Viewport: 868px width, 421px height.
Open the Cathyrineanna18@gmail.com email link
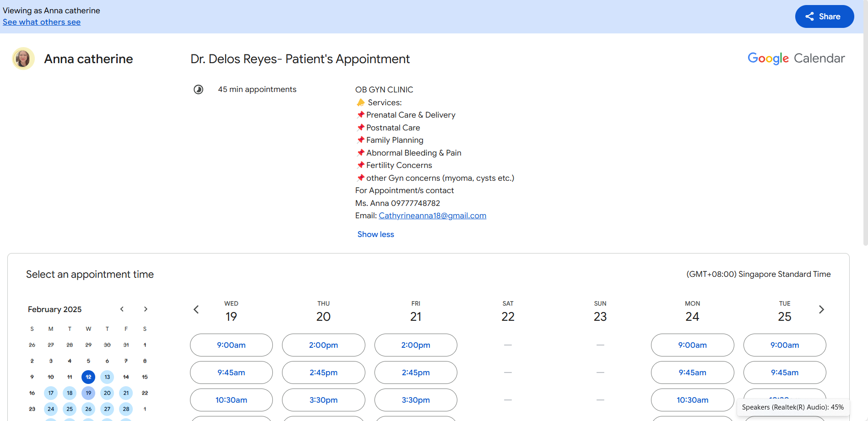pyautogui.click(x=432, y=216)
